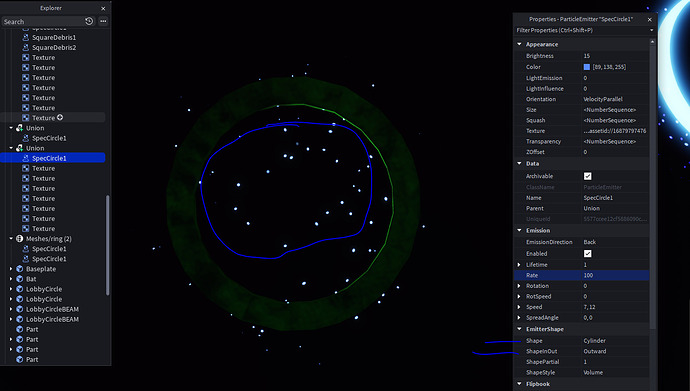This screenshot has height=391, width=690.
Task: Click the blue Color property swatch
Action: 587,67
